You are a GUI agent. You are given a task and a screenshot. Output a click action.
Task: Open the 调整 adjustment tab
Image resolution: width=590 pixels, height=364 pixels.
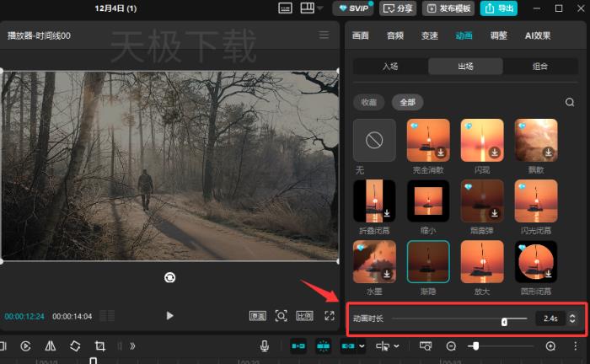click(x=498, y=35)
